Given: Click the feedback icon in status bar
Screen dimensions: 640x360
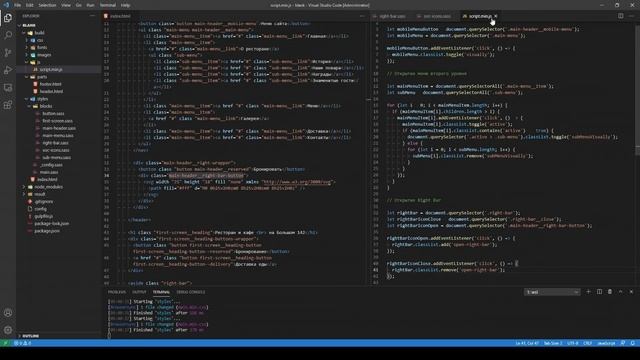Looking at the screenshot, I should (623, 343).
